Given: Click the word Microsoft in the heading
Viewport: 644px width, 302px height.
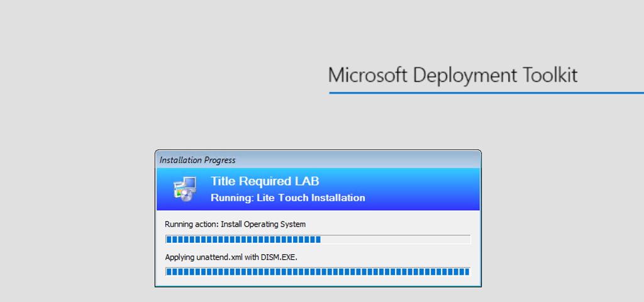Looking at the screenshot, I should [368, 75].
